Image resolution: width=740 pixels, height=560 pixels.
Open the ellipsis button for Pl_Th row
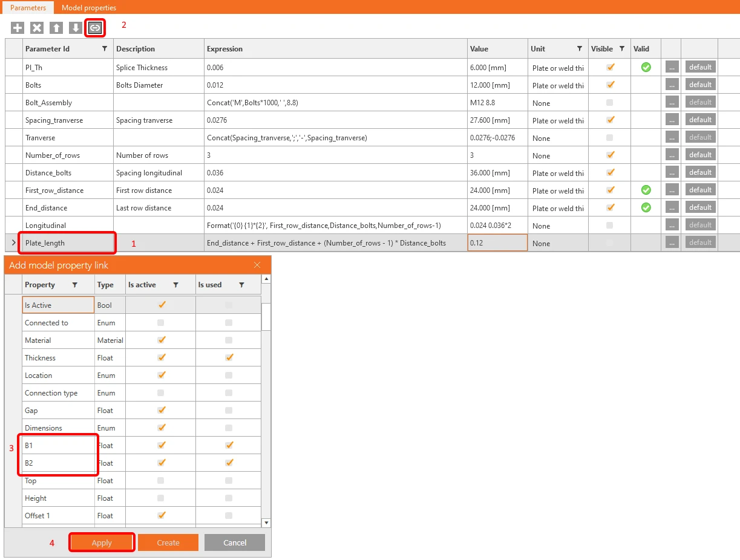click(672, 67)
